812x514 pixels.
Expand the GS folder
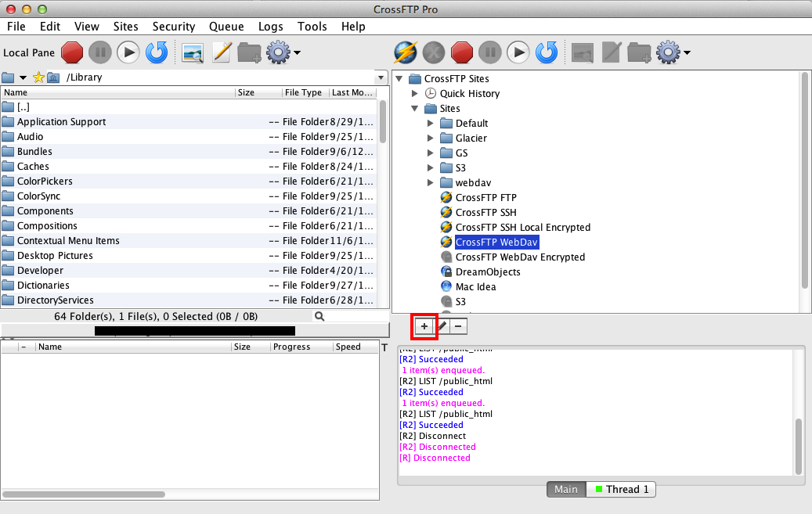(431, 153)
